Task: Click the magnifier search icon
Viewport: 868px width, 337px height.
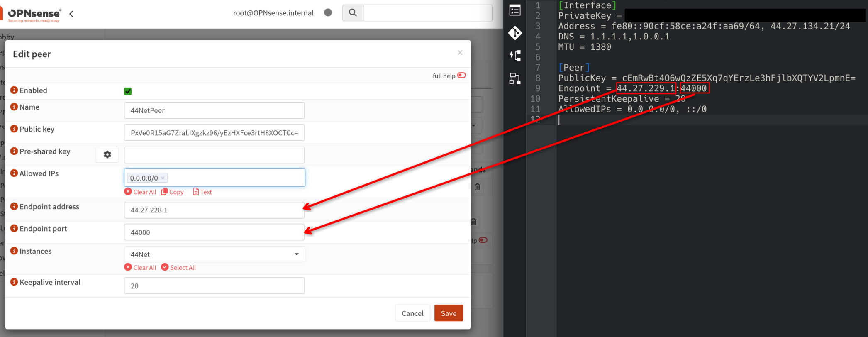Action: click(353, 13)
